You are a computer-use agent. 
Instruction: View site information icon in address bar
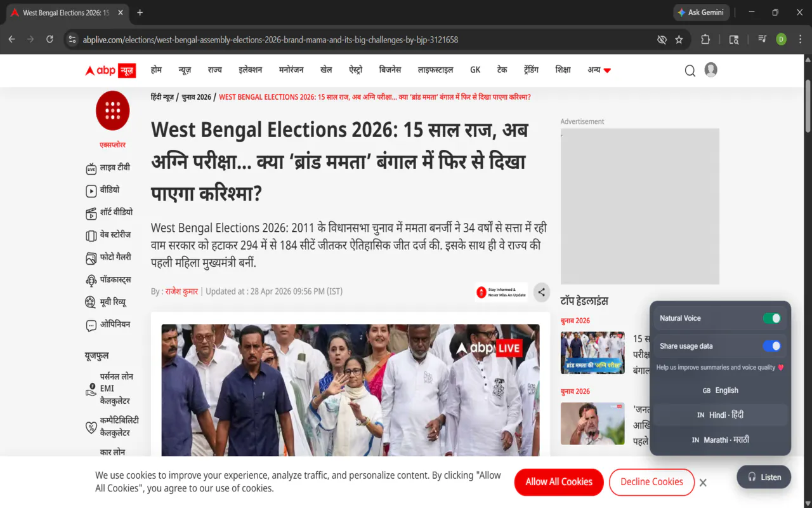tap(72, 39)
